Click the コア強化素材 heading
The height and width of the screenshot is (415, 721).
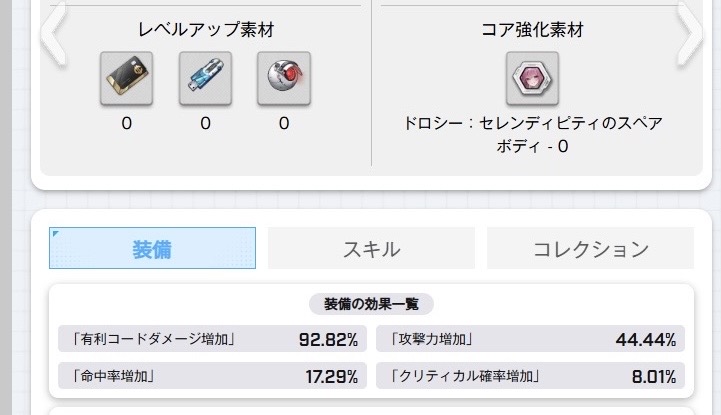point(532,29)
